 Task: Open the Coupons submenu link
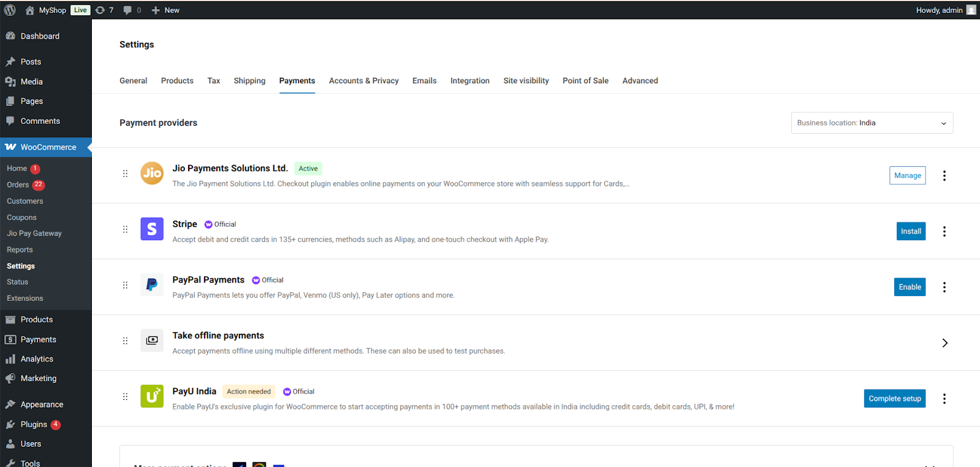pyautogui.click(x=21, y=218)
